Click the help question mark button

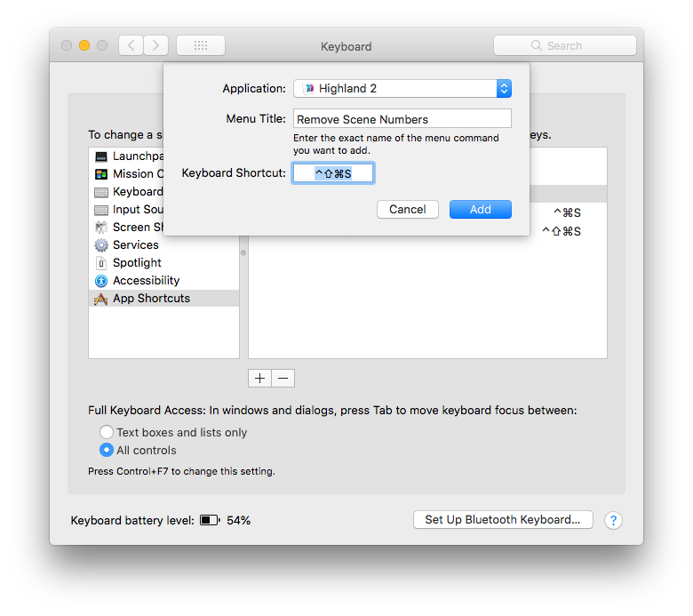click(x=613, y=520)
